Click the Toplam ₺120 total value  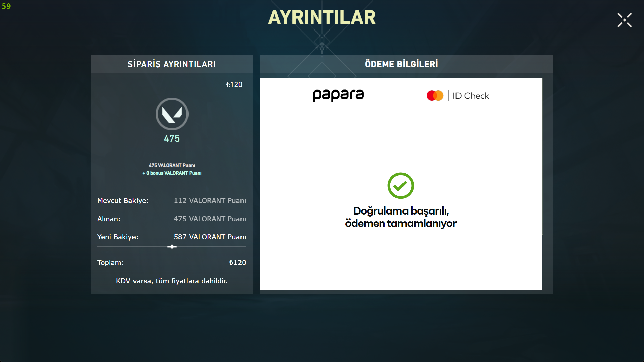coord(237,263)
